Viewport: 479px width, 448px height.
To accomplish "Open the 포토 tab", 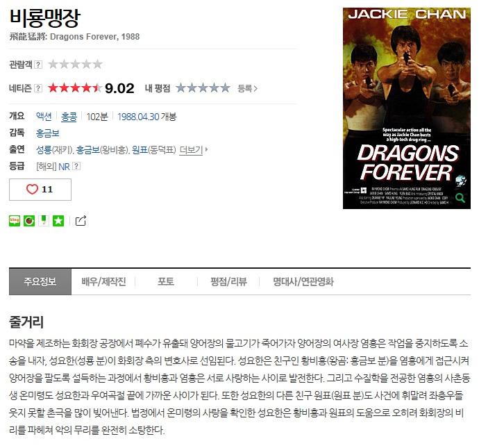I will pyautogui.click(x=166, y=281).
